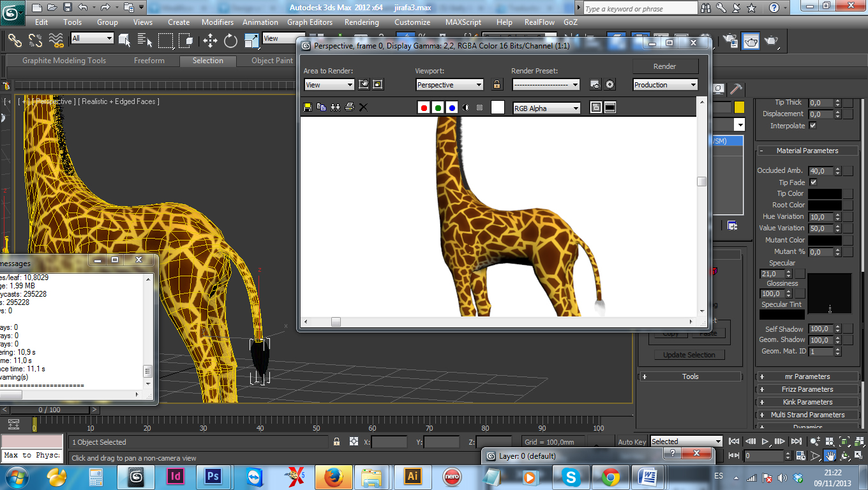Screen dimensions: 868x490
Task: Expand the Frizz Parameters rollout
Action: point(807,389)
